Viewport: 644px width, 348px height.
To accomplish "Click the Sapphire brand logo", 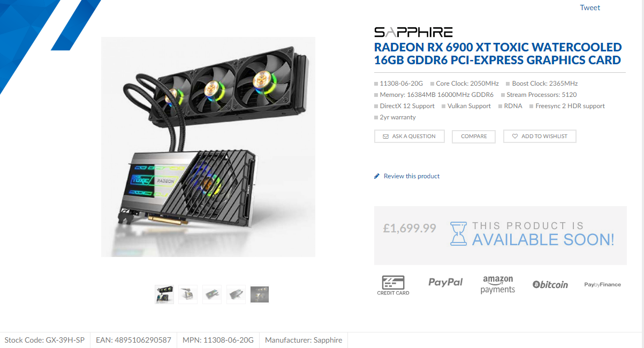I will pyautogui.click(x=413, y=32).
